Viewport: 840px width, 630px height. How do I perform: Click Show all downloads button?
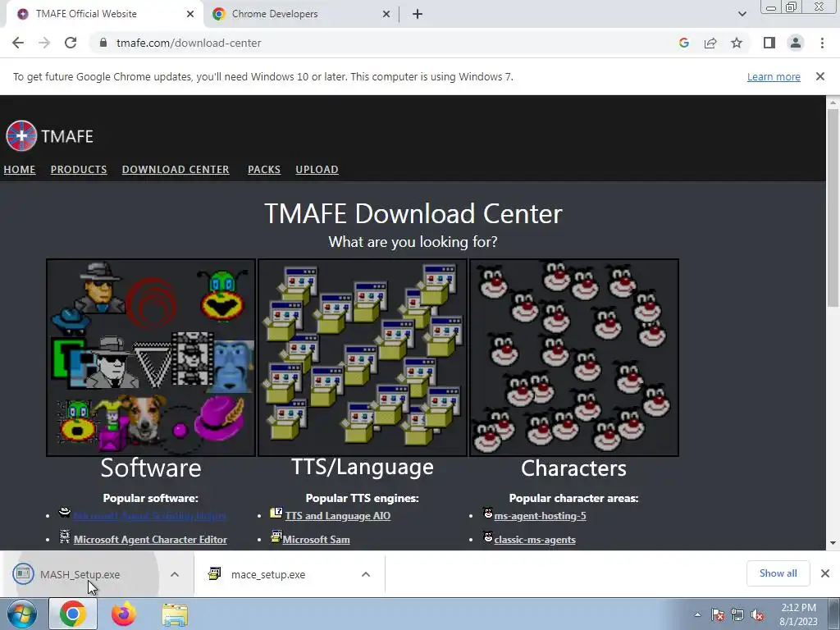[x=778, y=573]
